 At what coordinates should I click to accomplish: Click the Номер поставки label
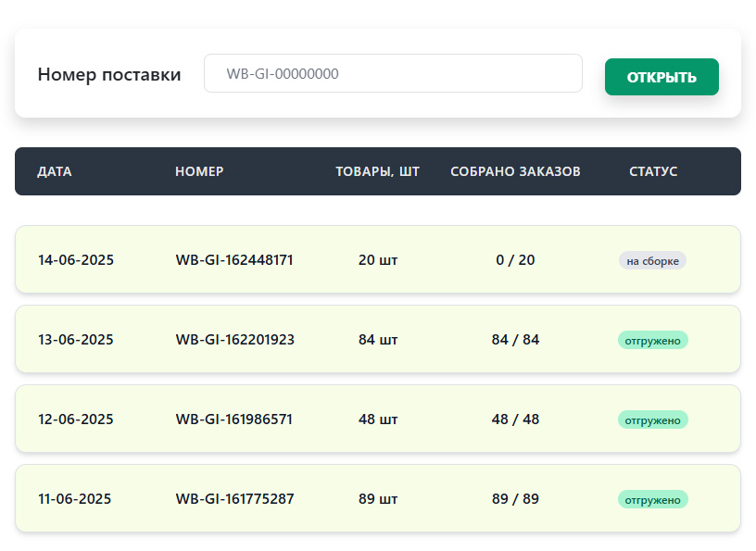click(x=109, y=75)
